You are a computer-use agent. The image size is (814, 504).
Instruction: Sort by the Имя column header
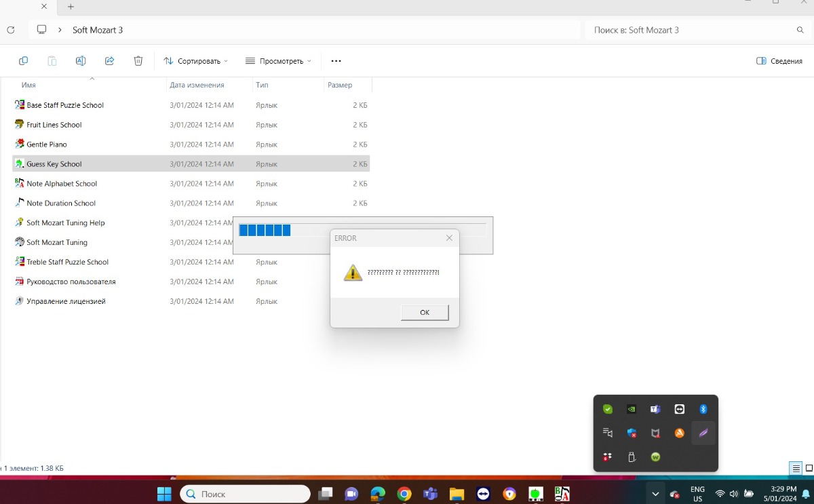[28, 85]
